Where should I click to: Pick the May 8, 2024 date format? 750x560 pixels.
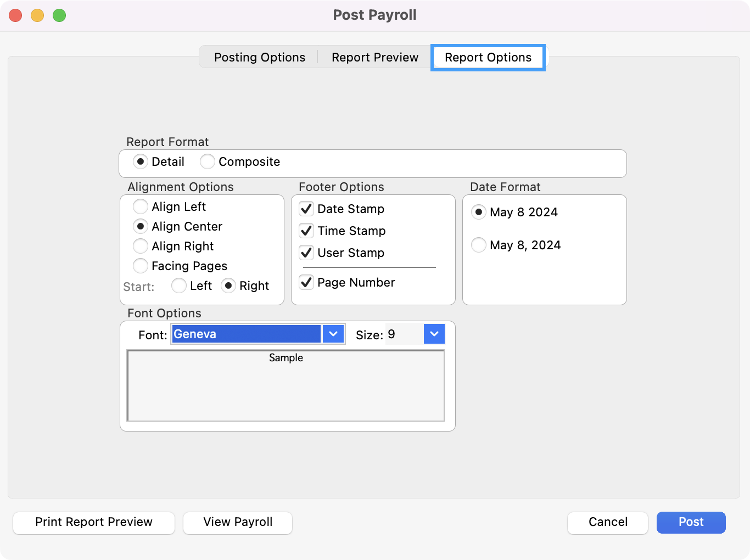point(479,245)
